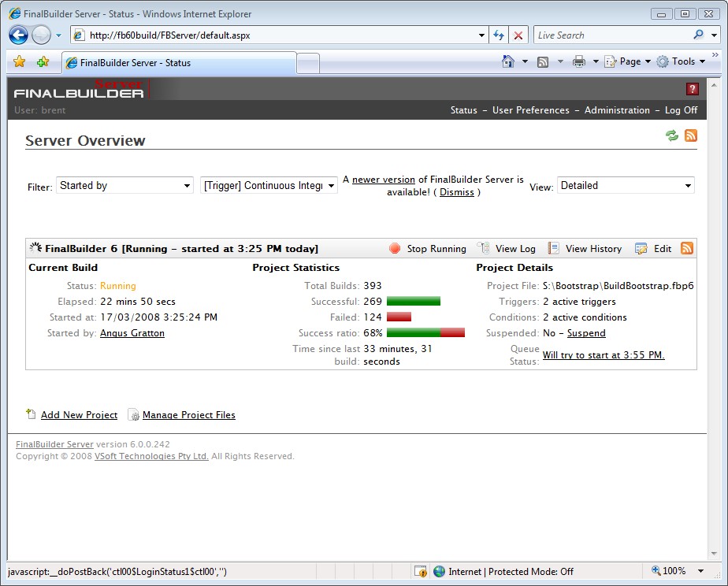
Task: Open the search provider options dropdown
Action: [x=714, y=35]
